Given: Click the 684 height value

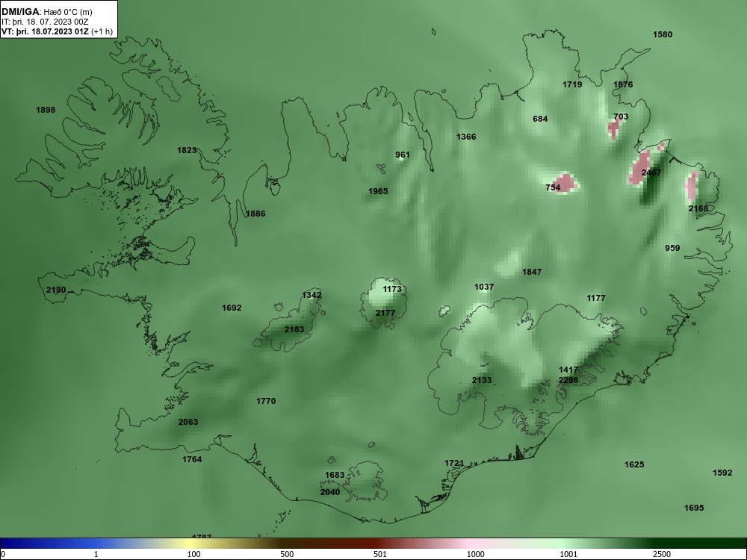Looking at the screenshot, I should pyautogui.click(x=540, y=119).
